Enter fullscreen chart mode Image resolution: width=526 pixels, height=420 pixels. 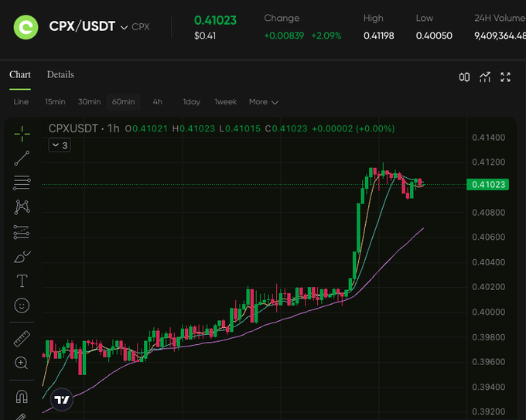[x=506, y=77]
